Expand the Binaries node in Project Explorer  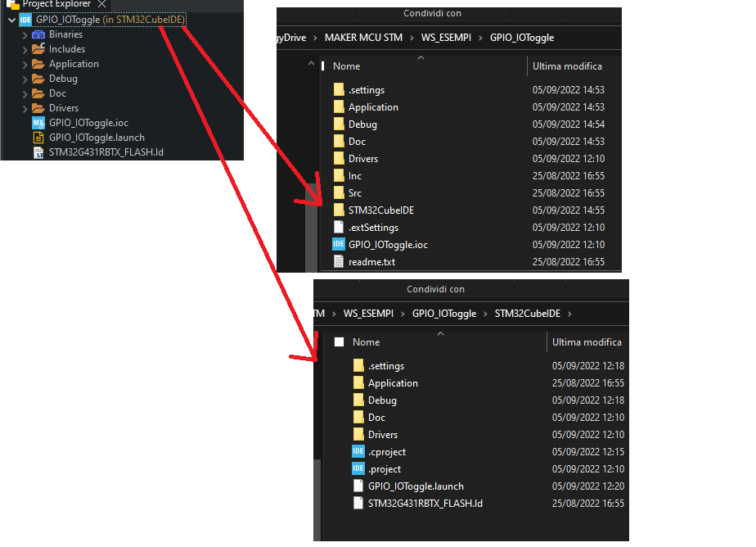click(25, 35)
